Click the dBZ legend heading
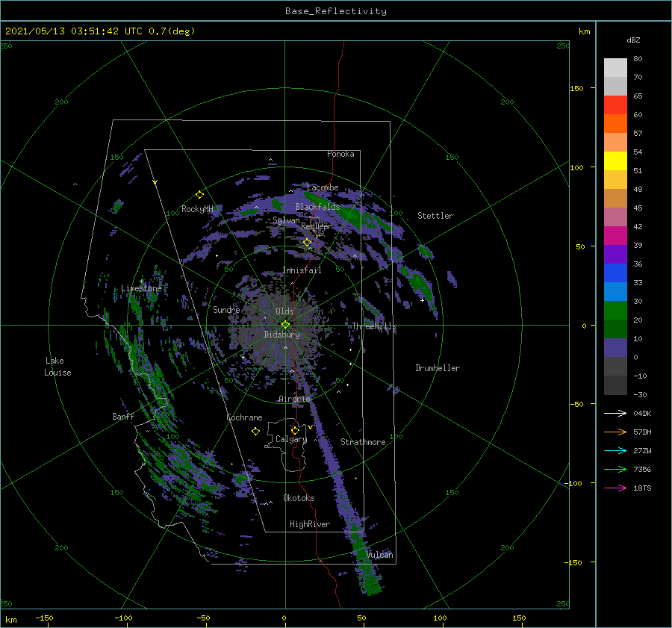The width and height of the screenshot is (672, 628). [x=633, y=40]
